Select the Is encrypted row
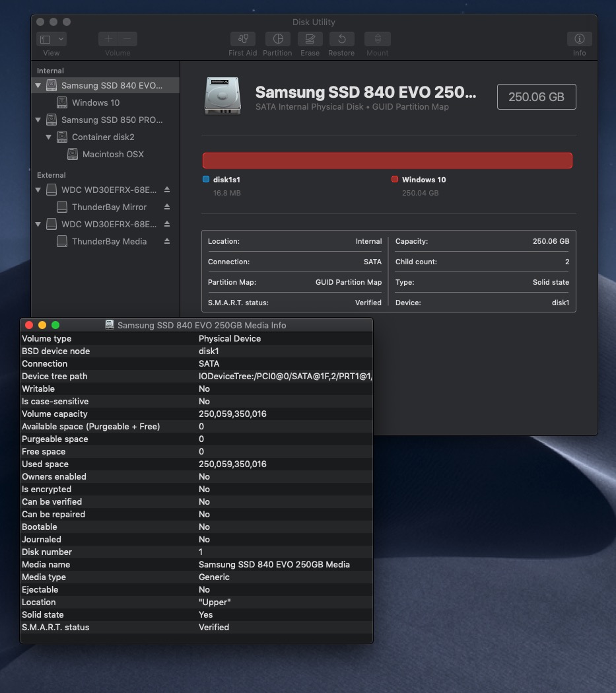 pos(197,490)
